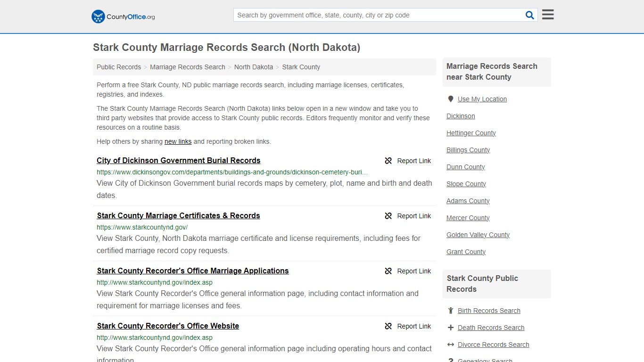Open Divorce Records Search link
Screen dimensions: 644x362
tap(494, 345)
